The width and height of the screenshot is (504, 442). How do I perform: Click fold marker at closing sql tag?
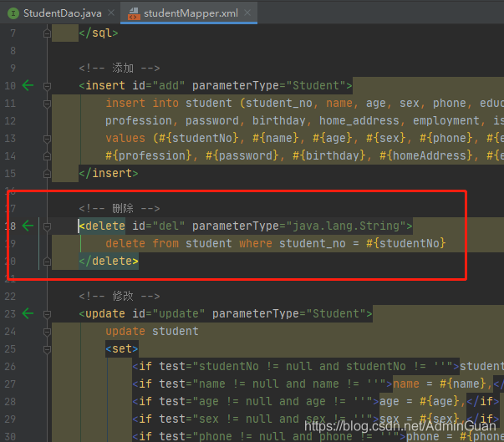(47, 33)
